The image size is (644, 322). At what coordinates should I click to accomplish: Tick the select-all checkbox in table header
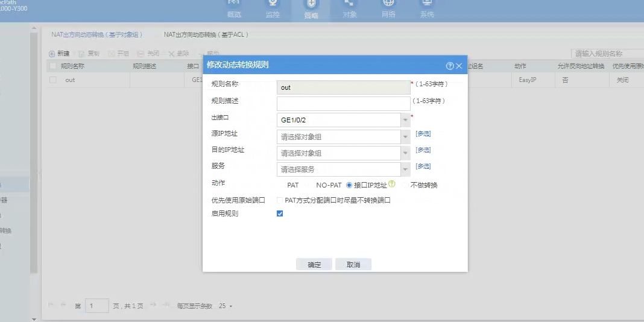tap(53, 66)
